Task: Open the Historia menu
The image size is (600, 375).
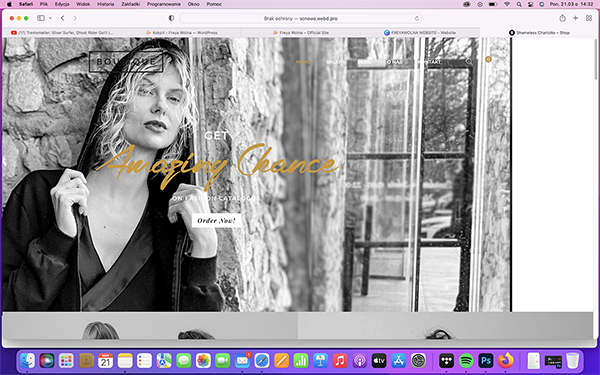Action: click(x=105, y=4)
